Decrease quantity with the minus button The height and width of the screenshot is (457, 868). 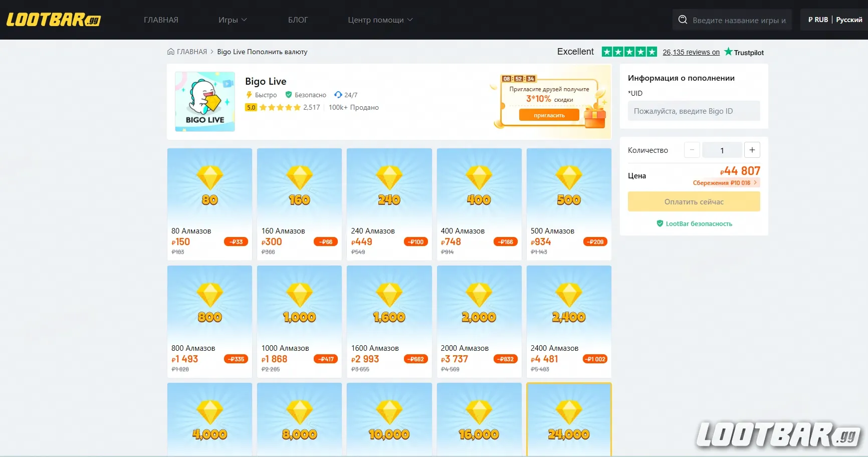click(x=692, y=150)
